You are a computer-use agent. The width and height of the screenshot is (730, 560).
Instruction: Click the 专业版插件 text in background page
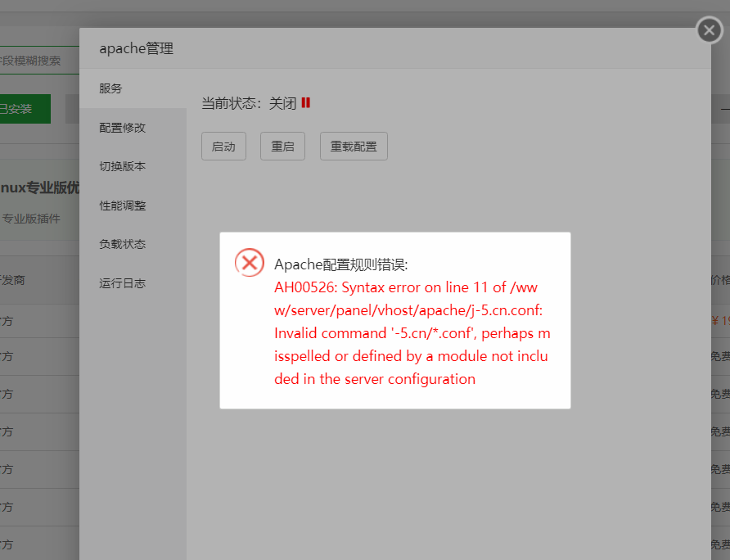pyautogui.click(x=31, y=219)
